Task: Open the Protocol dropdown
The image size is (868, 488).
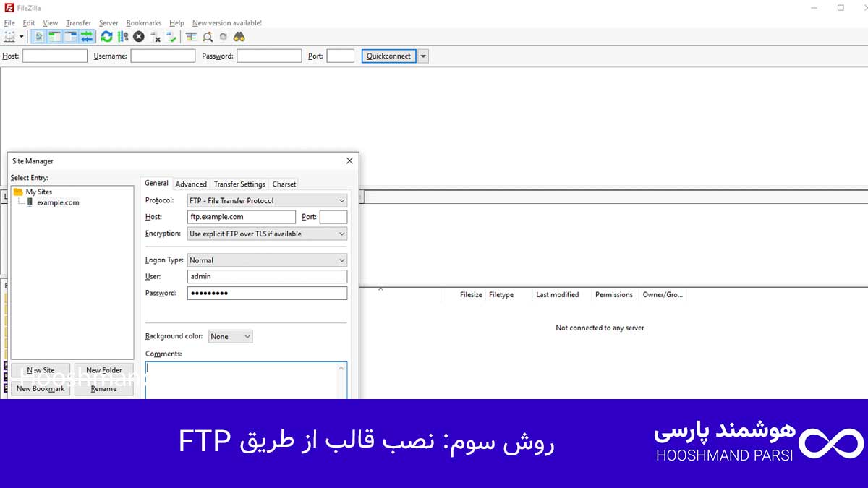Action: (x=267, y=200)
